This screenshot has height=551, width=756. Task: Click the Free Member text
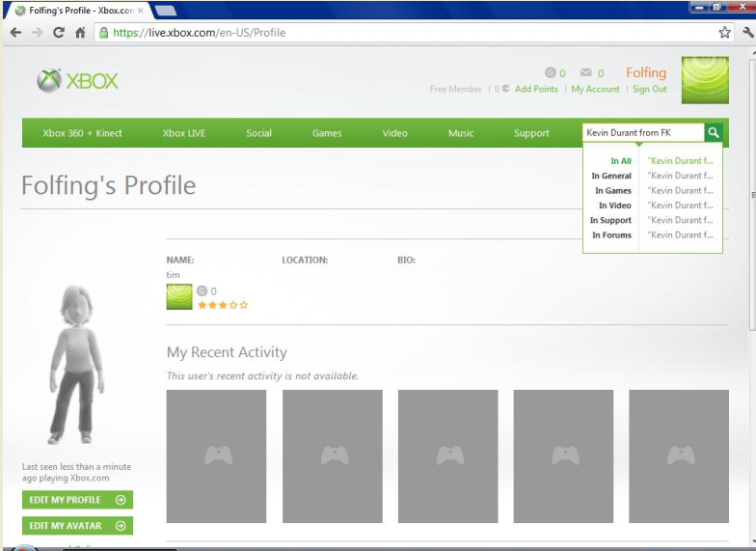[x=455, y=89]
